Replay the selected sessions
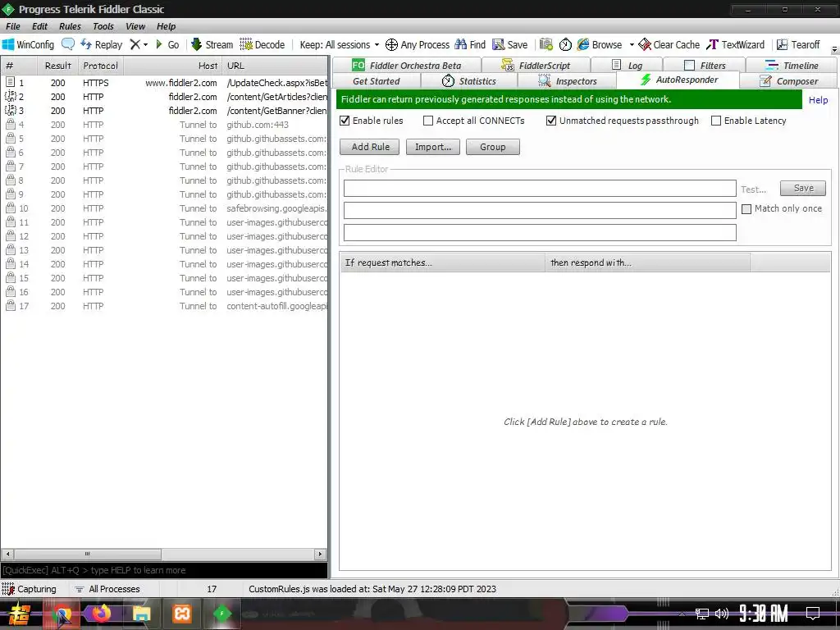The image size is (840, 630). tap(101, 44)
